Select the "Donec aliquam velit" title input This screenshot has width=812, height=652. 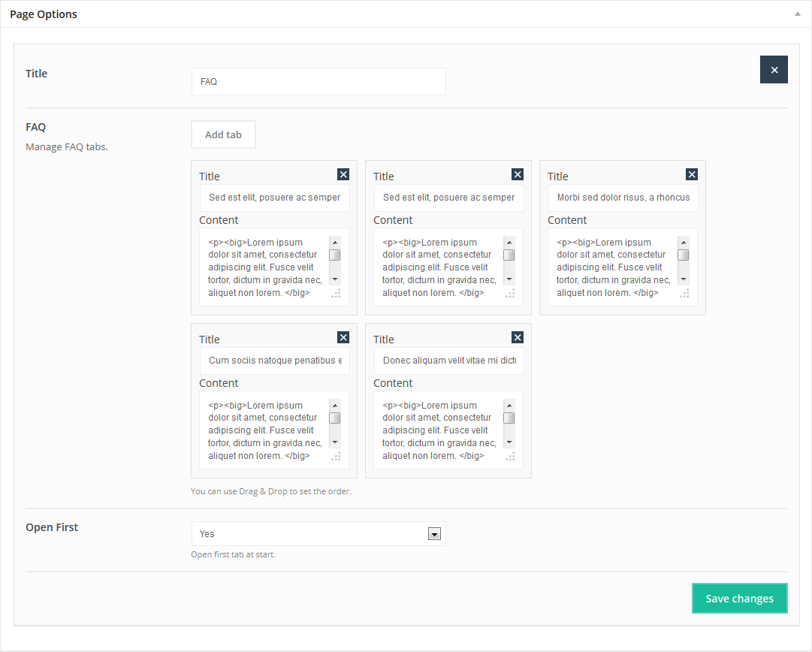coord(448,361)
